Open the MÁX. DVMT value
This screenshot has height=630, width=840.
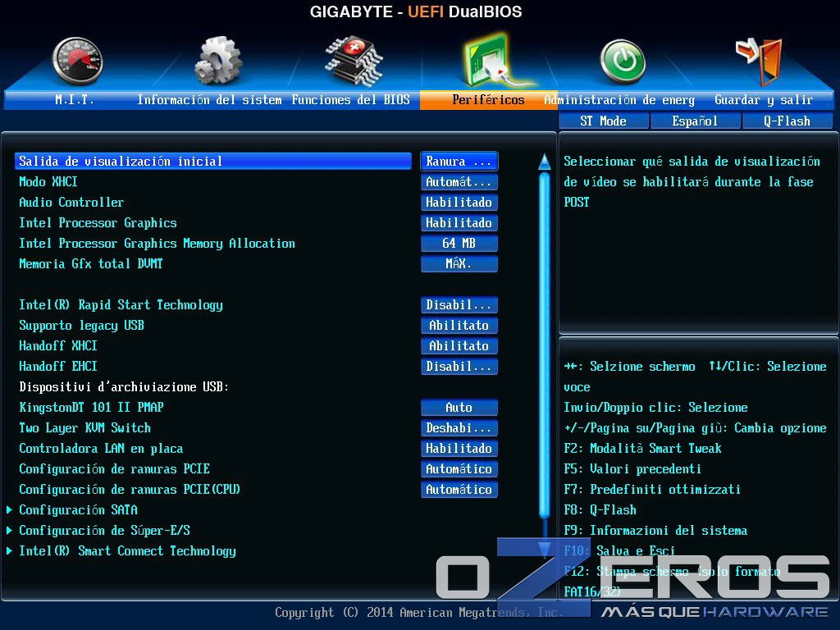[x=459, y=263]
